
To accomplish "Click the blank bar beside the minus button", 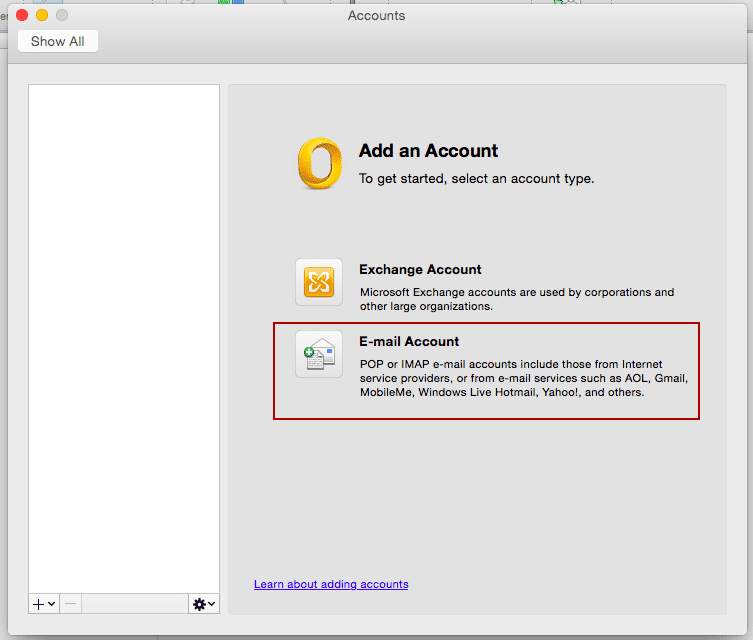I will [135, 604].
